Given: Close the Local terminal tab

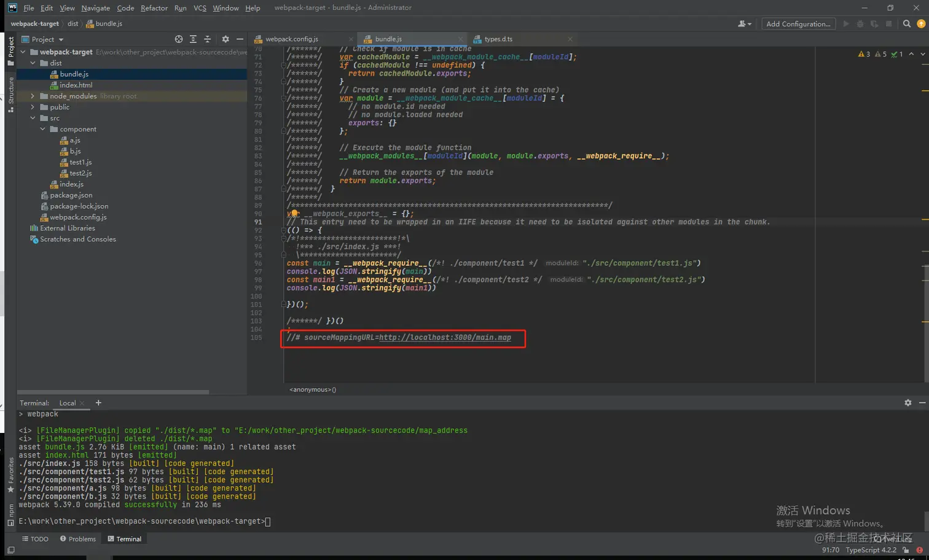Looking at the screenshot, I should [x=82, y=403].
